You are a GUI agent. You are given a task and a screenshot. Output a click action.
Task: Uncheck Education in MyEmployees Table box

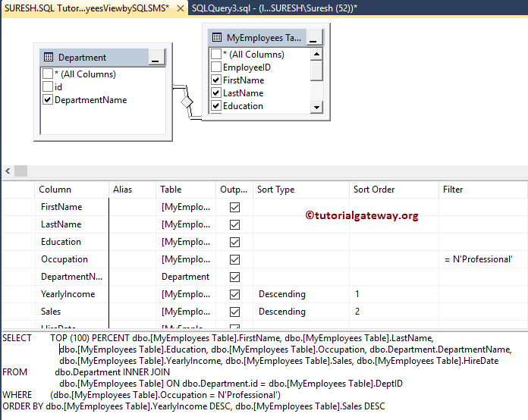click(x=216, y=105)
